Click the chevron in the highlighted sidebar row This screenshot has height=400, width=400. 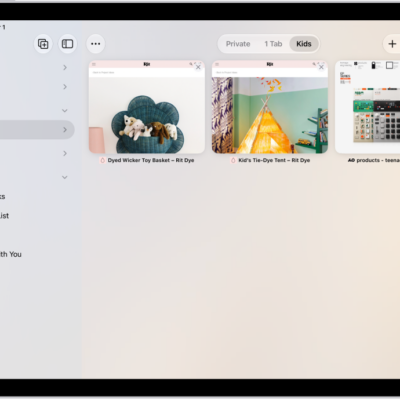pyautogui.click(x=65, y=130)
